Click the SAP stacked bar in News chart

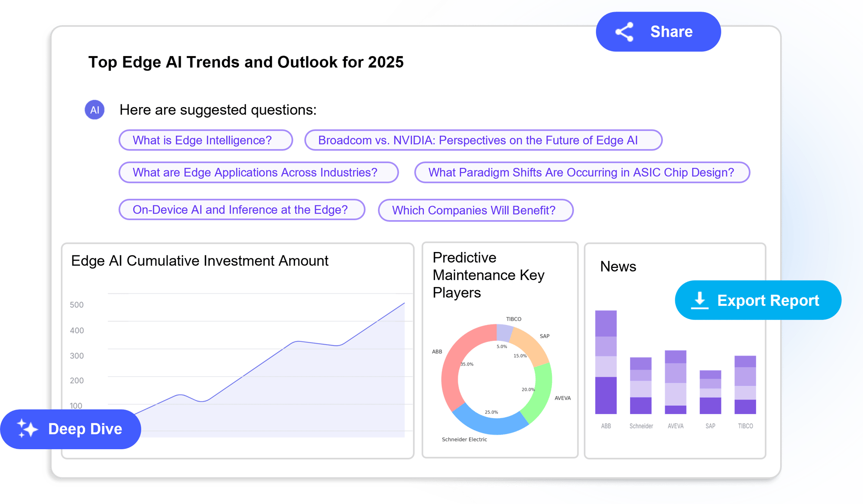tap(710, 392)
